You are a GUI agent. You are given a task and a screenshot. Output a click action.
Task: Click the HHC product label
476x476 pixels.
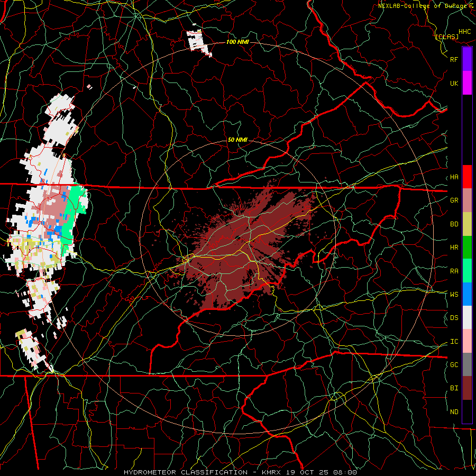pyautogui.click(x=465, y=32)
